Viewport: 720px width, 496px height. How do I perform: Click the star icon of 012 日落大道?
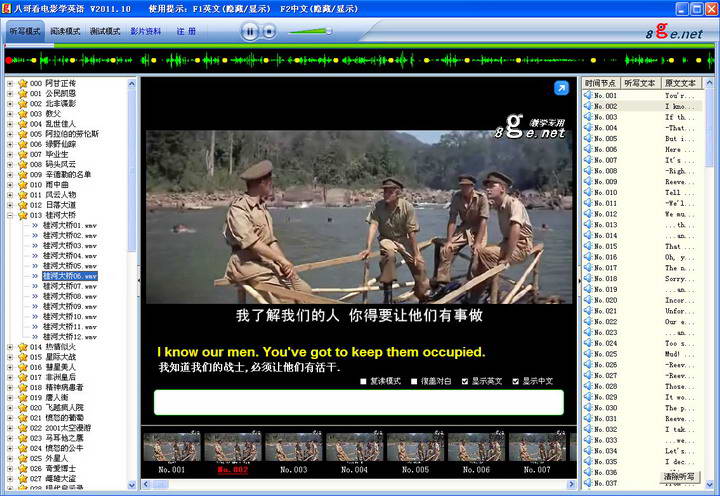[x=22, y=205]
